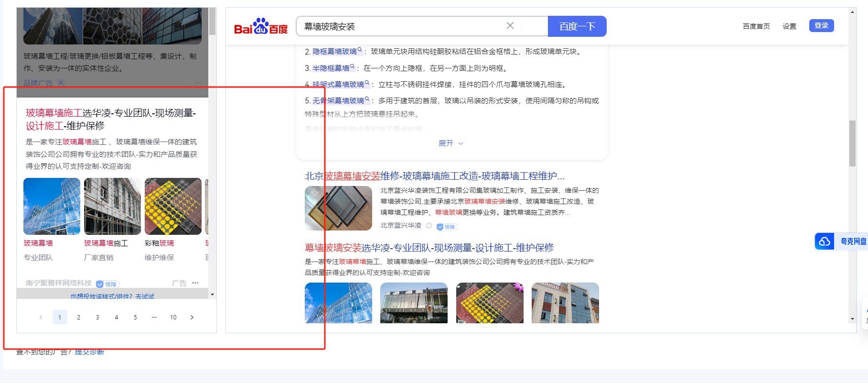
Task: Go to the next page with right arrow
Action: 192,317
